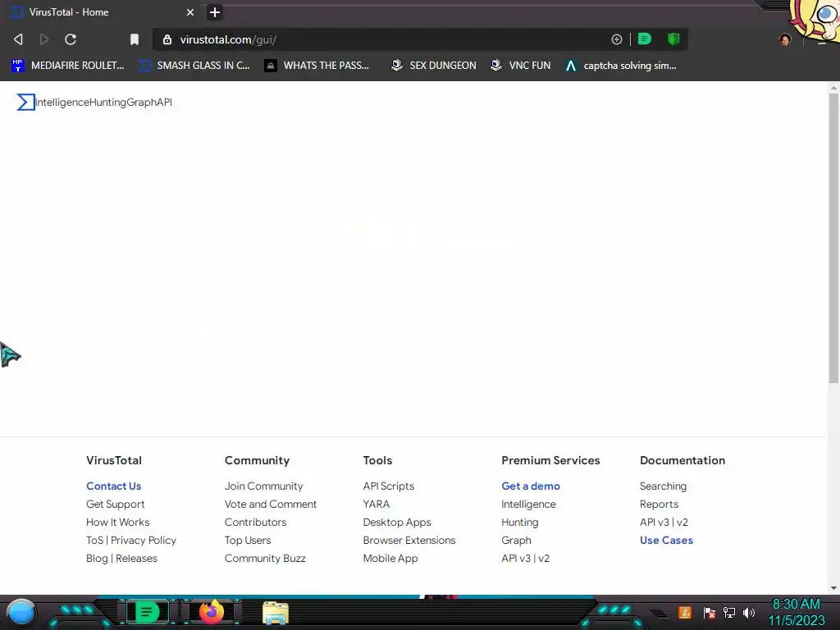Open the Intelligence premium link
This screenshot has height=630, width=840.
528,504
